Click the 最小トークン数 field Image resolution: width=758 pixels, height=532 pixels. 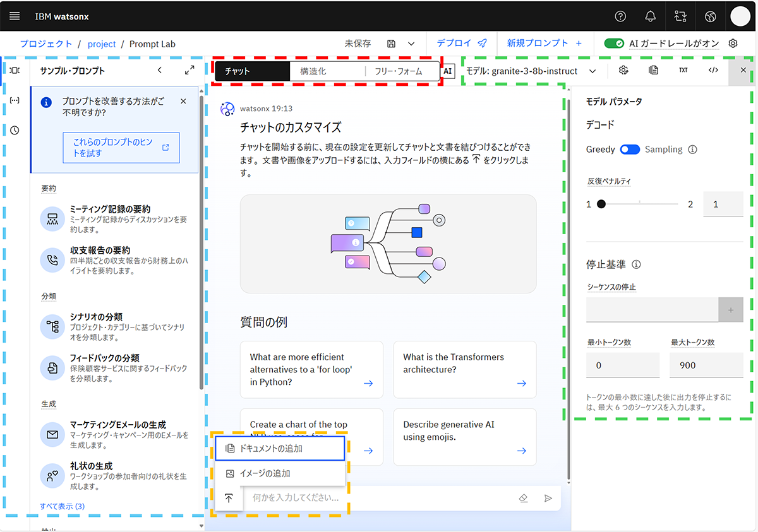click(623, 365)
